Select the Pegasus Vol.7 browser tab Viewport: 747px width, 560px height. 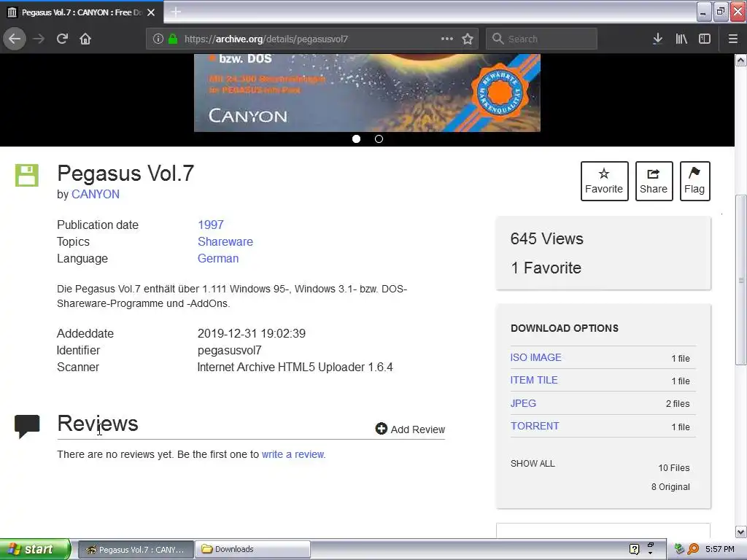tap(82, 12)
